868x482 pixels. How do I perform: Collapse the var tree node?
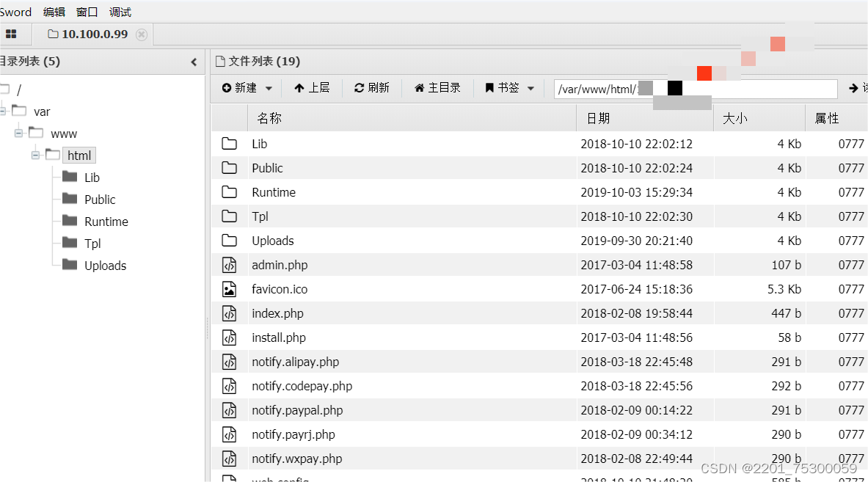pos(2,112)
